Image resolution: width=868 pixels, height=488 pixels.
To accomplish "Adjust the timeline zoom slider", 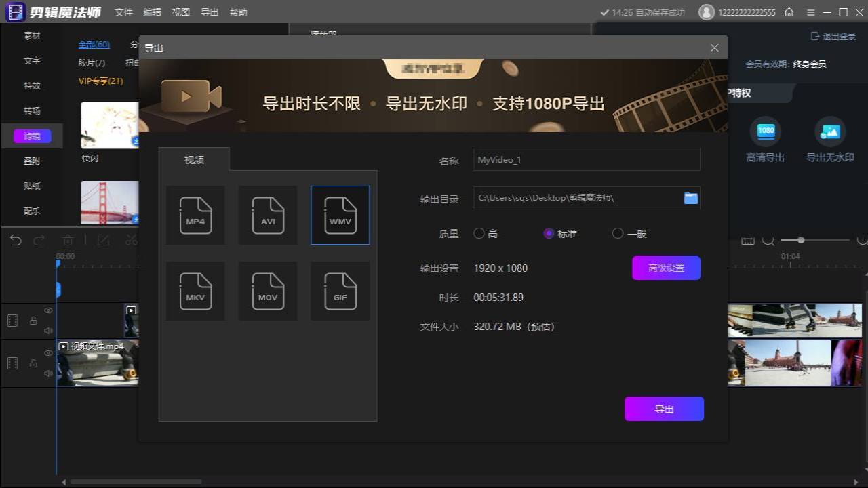I will point(801,240).
